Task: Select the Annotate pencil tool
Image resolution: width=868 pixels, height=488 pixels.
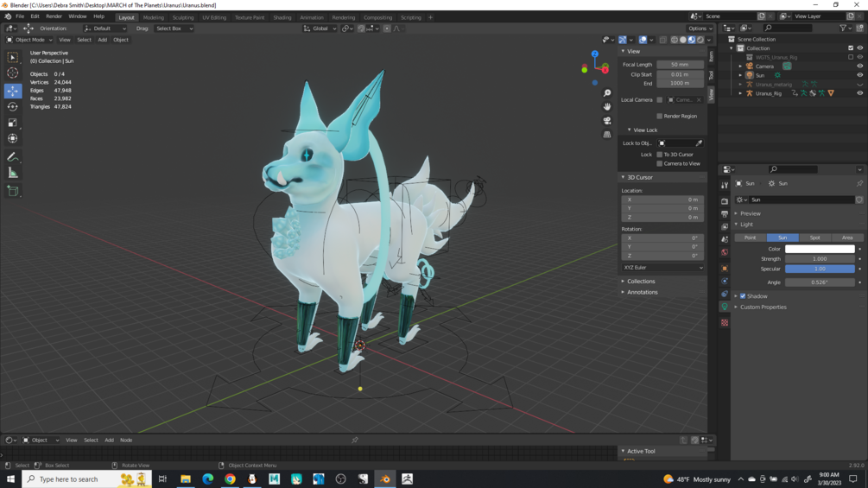Action: [13, 157]
